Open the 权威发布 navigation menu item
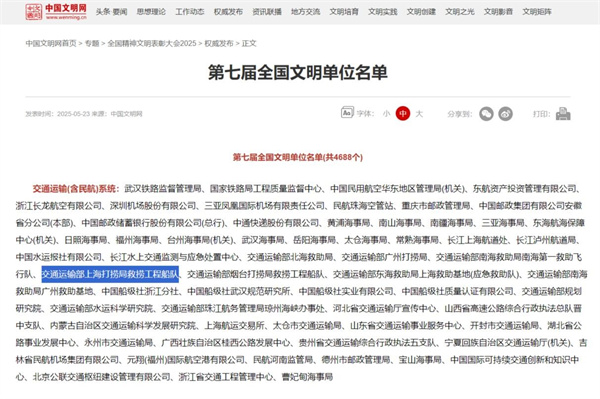This screenshot has height=399, width=600. coord(228,12)
